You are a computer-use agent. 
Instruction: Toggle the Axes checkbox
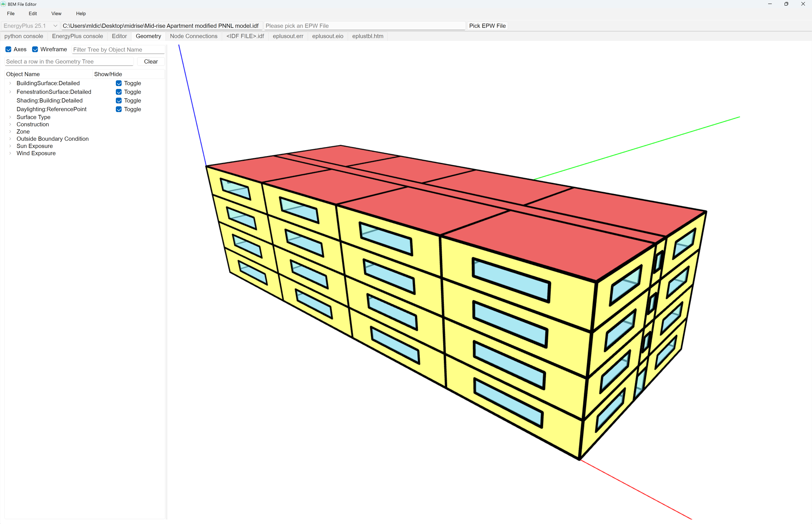pyautogui.click(x=8, y=49)
